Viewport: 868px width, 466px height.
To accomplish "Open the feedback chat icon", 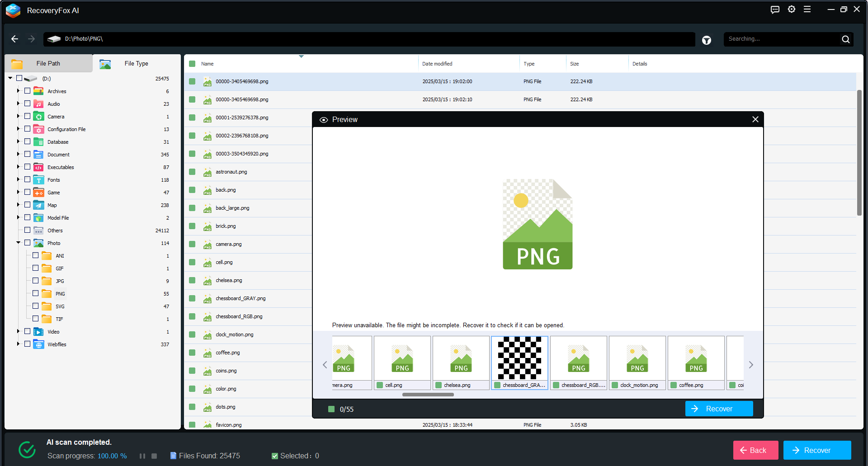I will tap(775, 9).
